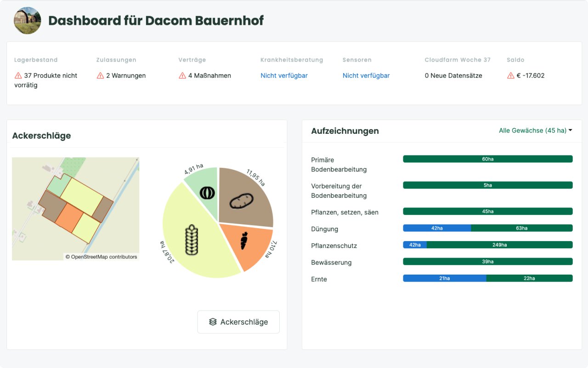Click the farm avatar photo
The height and width of the screenshot is (368, 588).
point(28,21)
